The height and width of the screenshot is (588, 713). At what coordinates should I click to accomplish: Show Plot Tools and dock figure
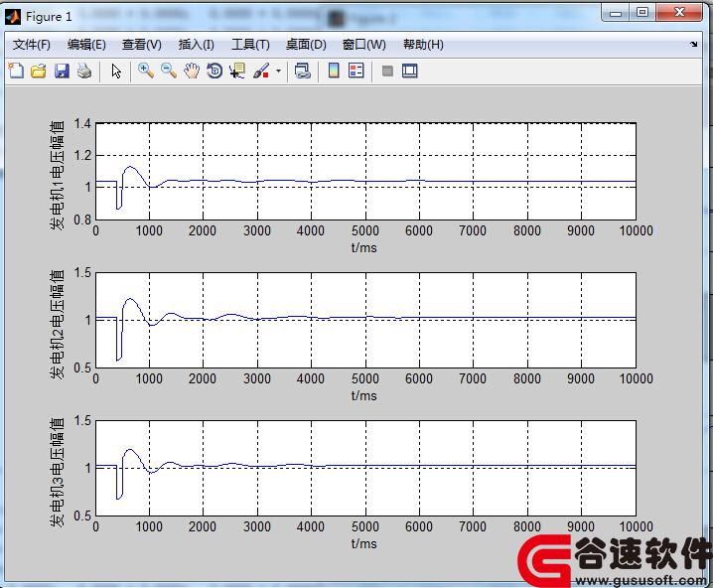pos(410,71)
